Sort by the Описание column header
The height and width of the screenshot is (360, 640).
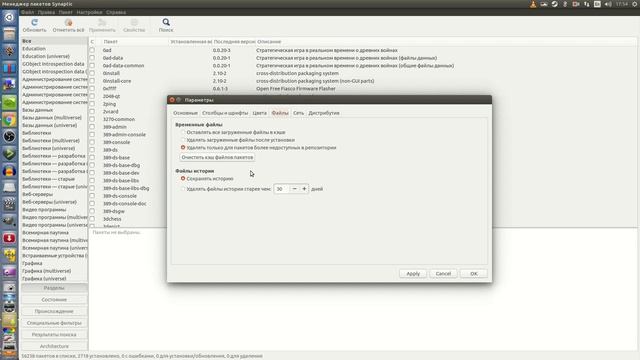tap(445, 42)
